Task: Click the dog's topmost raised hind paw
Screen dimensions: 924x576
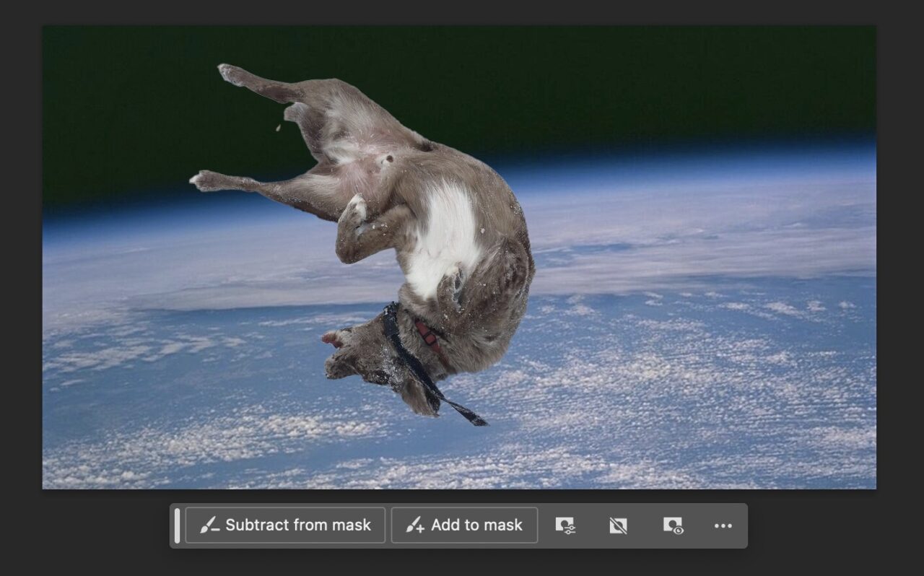Action: click(230, 73)
